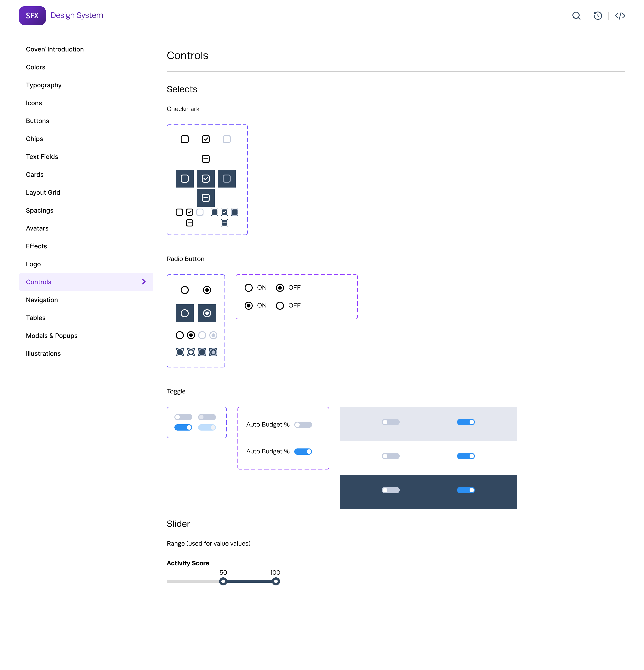
Task: Click the checked checkbox on dark tile
Action: [206, 179]
